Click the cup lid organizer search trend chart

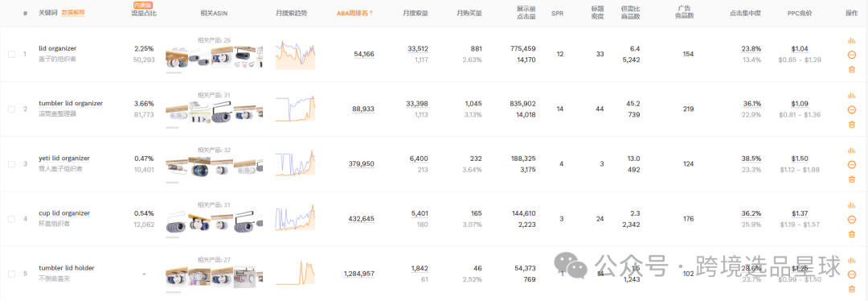295,217
